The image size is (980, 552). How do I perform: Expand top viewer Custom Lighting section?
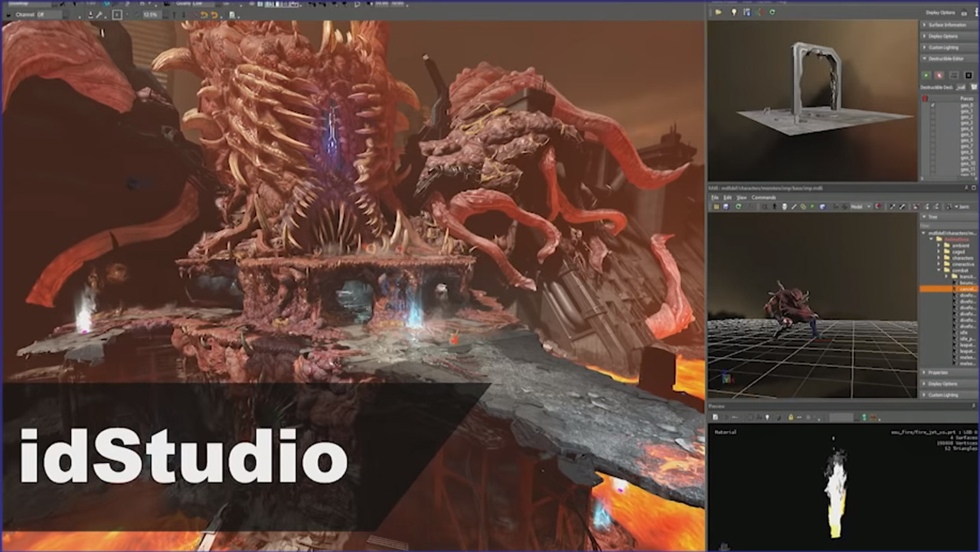point(949,47)
